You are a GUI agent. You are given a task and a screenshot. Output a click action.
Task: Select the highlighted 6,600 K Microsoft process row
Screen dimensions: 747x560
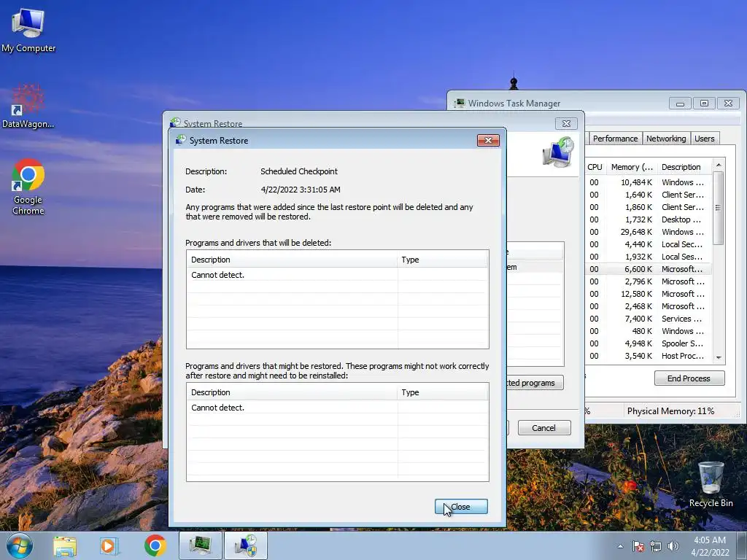pyautogui.click(x=648, y=269)
